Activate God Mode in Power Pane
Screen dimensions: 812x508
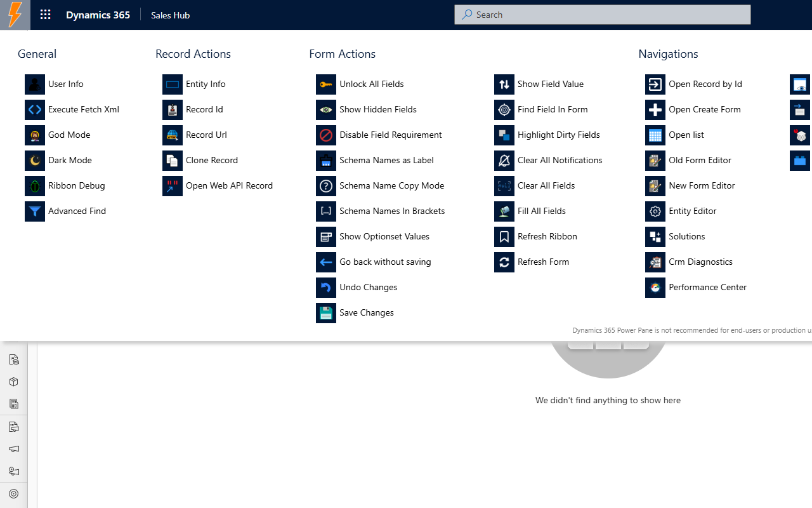pyautogui.click(x=68, y=135)
